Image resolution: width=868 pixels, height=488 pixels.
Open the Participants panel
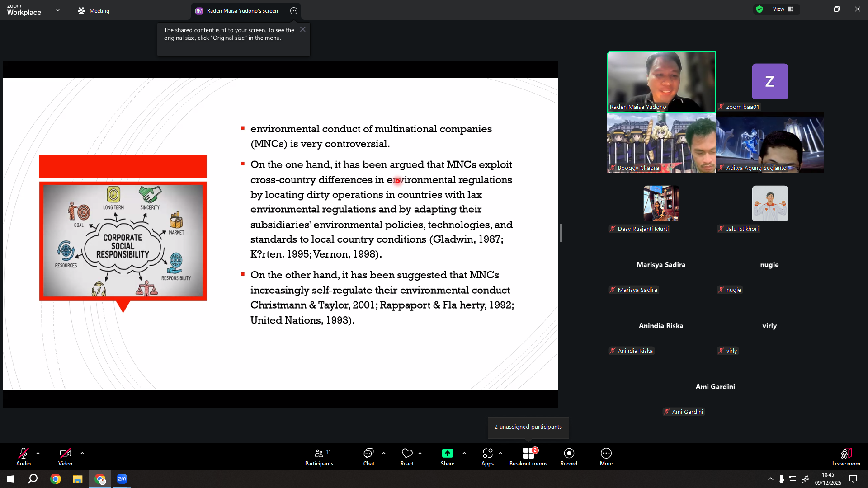(x=319, y=457)
